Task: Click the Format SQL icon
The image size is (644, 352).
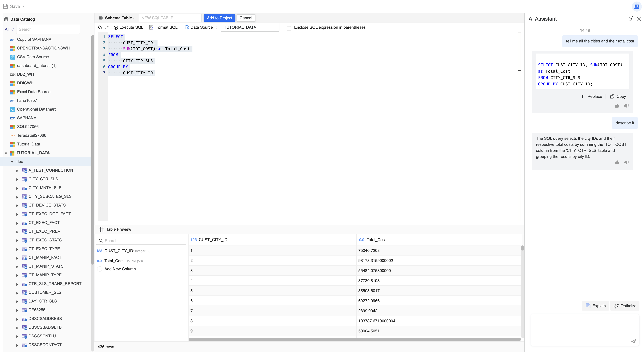Action: click(151, 28)
